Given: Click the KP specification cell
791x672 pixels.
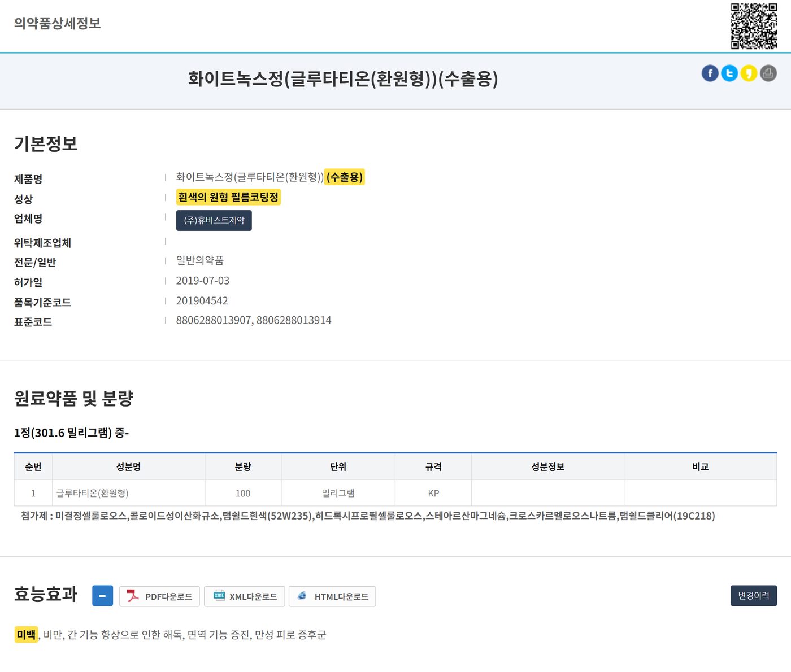Looking at the screenshot, I should (x=433, y=493).
